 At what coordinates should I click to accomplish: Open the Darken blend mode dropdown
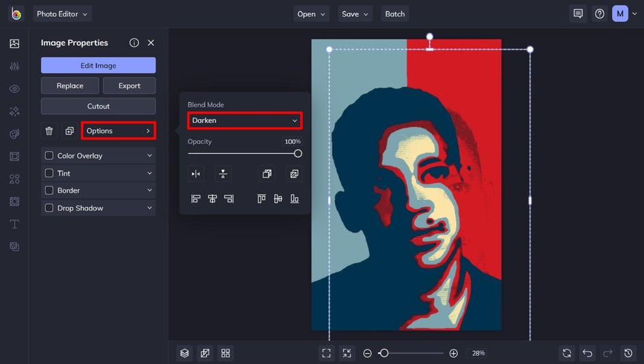[x=245, y=121]
